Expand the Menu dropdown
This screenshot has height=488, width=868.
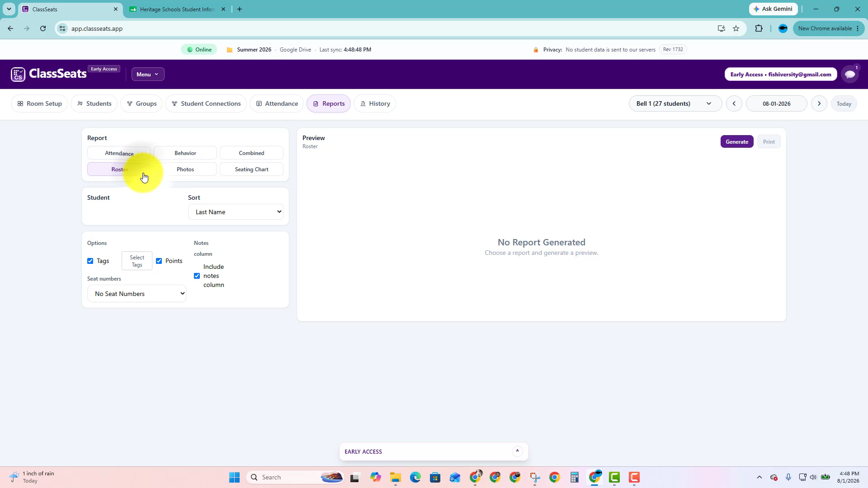(148, 75)
